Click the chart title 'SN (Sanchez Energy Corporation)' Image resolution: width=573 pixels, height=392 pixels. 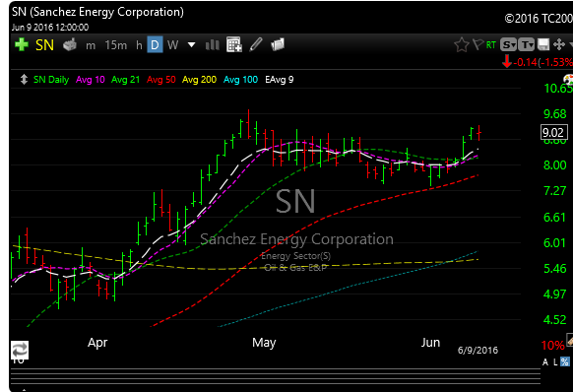[97, 12]
